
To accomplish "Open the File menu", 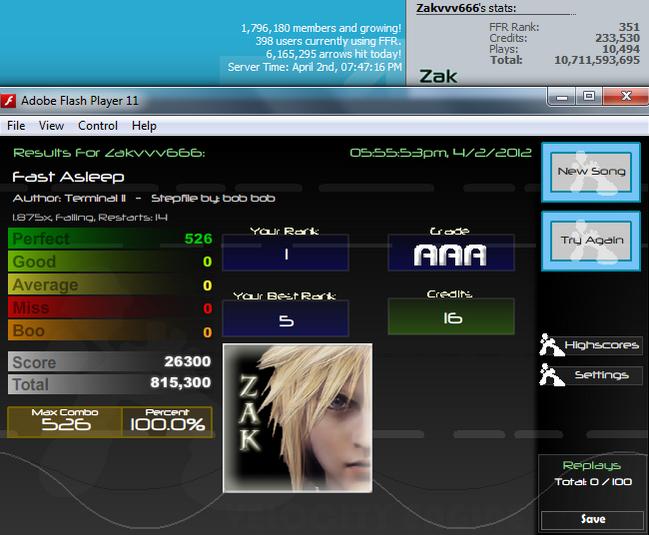I will [x=16, y=125].
